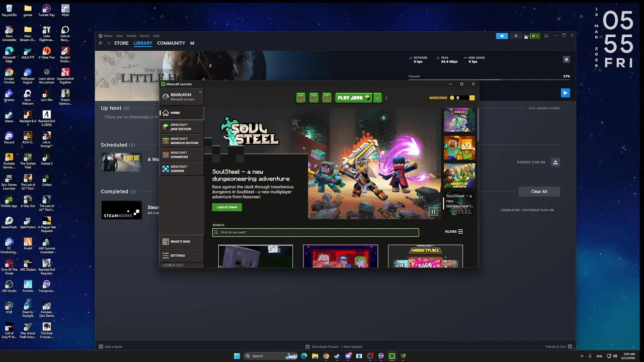This screenshot has width=644, height=362.
Task: Open Minecraft Legends in launcher sidebar
Action: coord(182,169)
